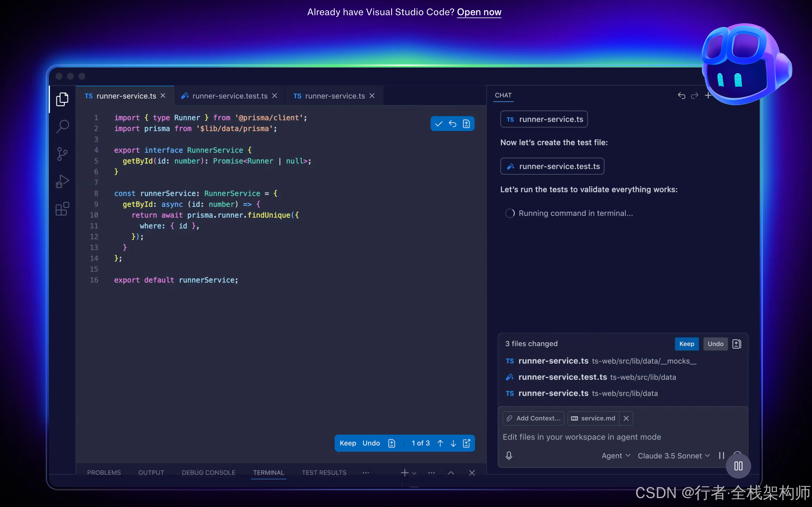The height and width of the screenshot is (507, 812).
Task: Click the '3 files changed' label
Action: 531,344
